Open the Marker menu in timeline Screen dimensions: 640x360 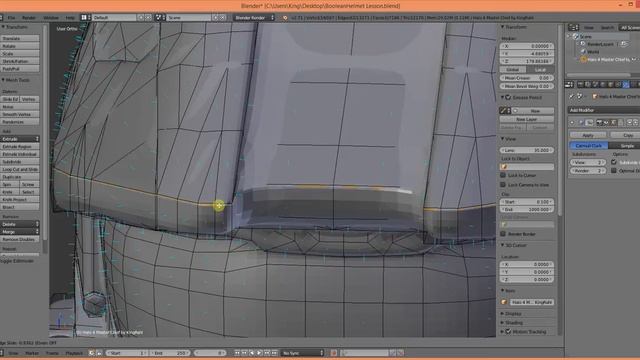coord(32,353)
